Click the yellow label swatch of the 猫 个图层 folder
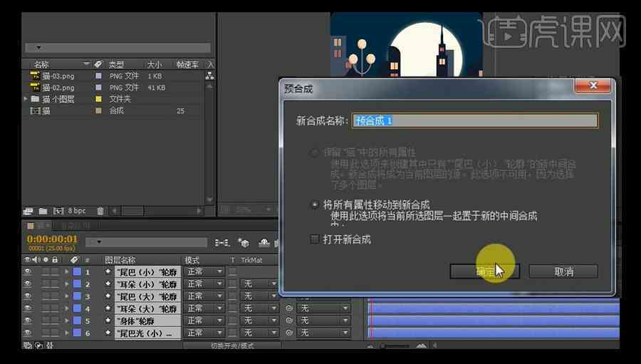 tap(98, 99)
